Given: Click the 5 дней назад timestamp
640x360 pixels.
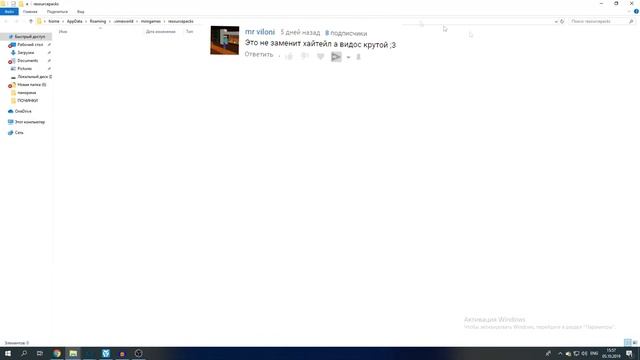Looking at the screenshot, I should tap(300, 32).
